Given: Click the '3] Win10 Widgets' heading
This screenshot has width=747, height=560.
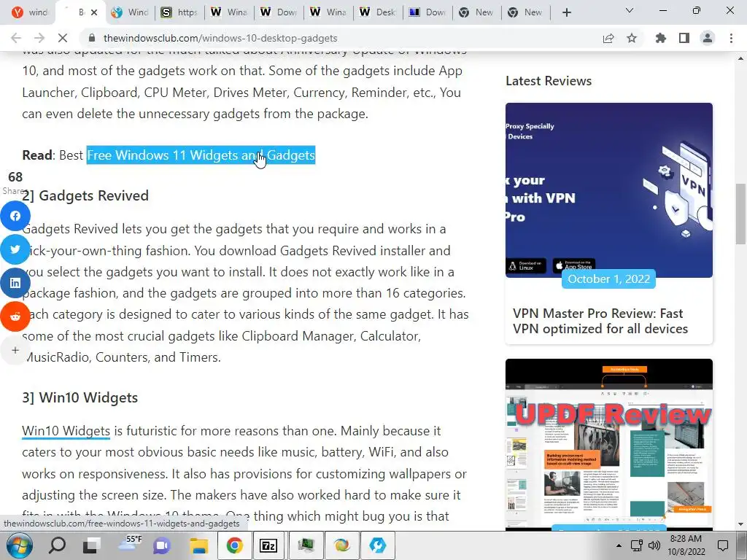Looking at the screenshot, I should pos(80,397).
